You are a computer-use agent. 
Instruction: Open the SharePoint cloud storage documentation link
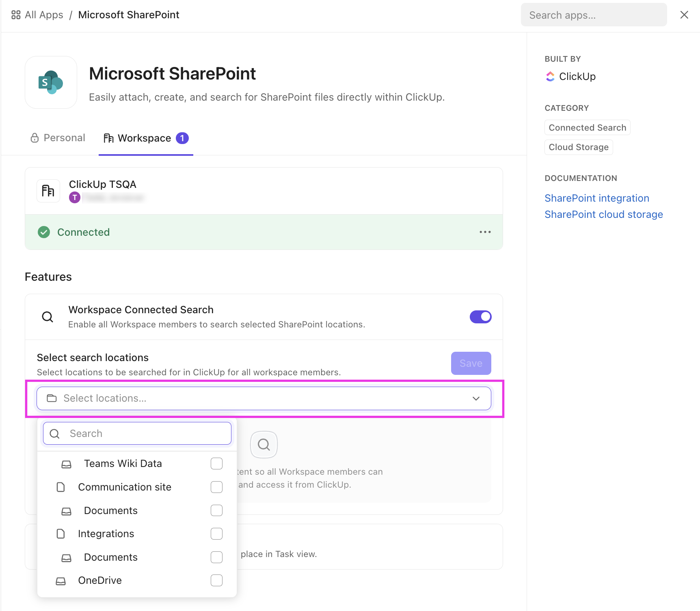click(x=604, y=214)
